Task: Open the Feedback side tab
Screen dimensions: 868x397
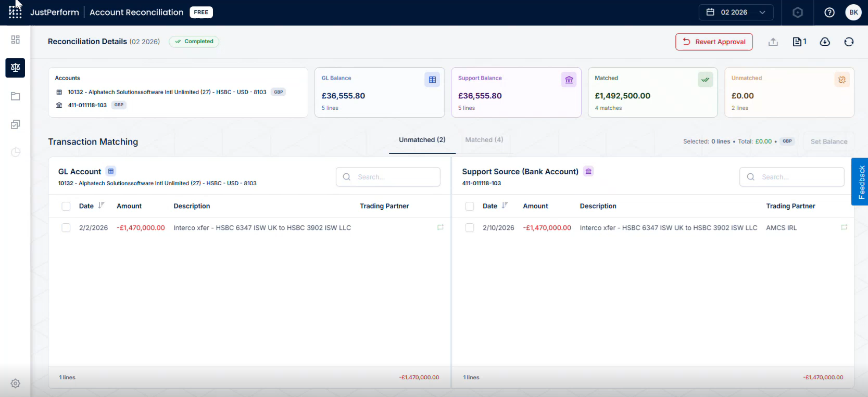Action: pyautogui.click(x=860, y=182)
